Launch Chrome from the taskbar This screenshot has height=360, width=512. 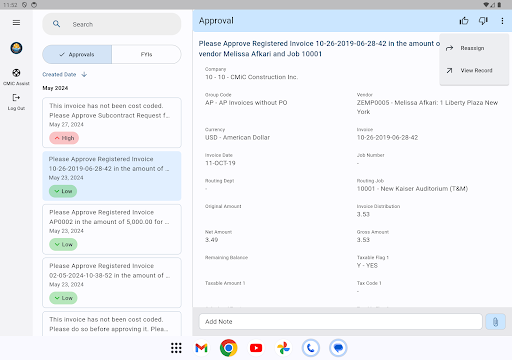(x=228, y=348)
